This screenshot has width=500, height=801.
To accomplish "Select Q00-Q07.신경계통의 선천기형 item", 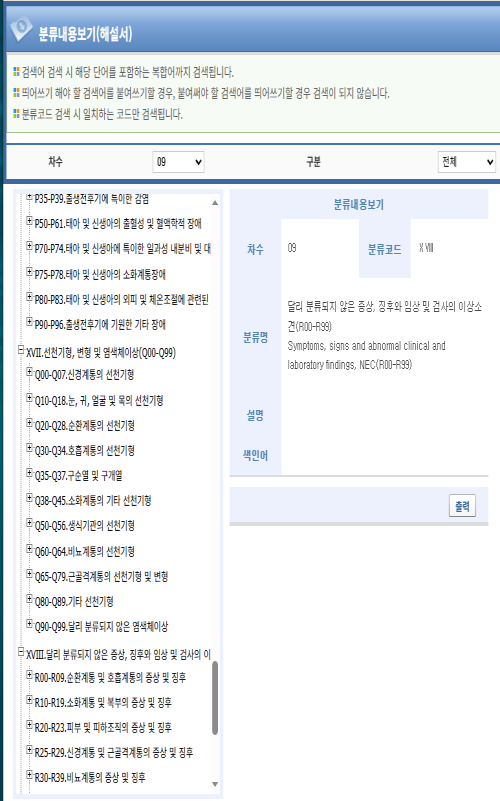I will pos(84,375).
